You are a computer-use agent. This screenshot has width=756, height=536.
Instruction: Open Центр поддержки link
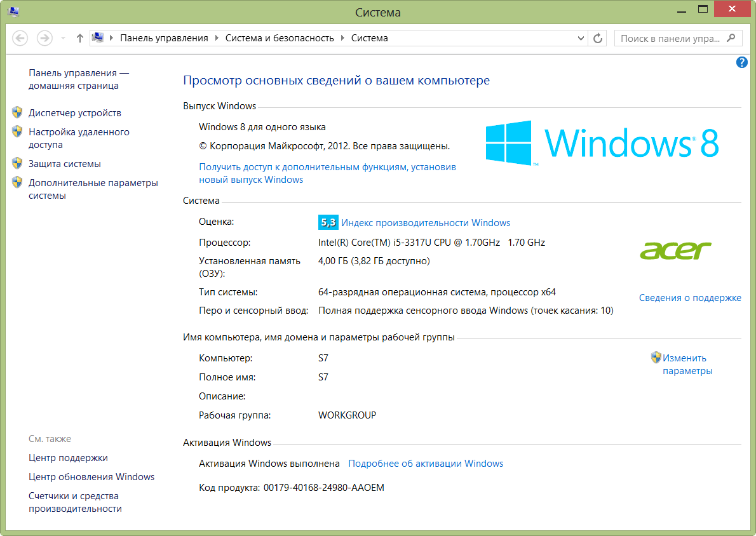click(x=68, y=458)
